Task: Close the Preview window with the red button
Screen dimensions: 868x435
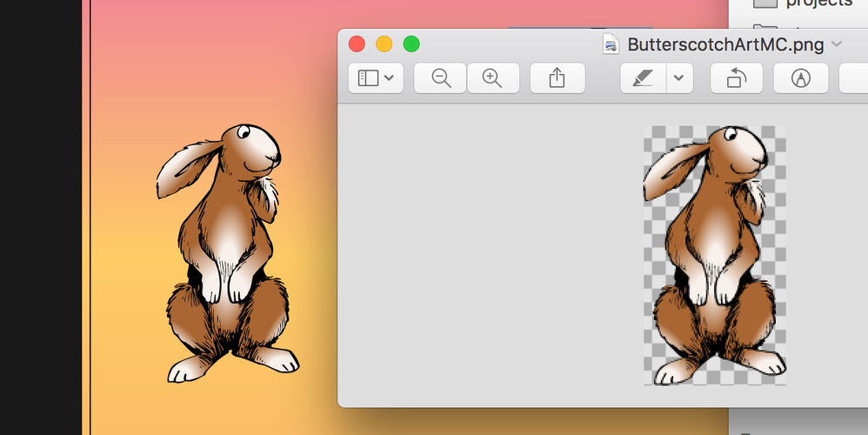Action: tap(357, 43)
